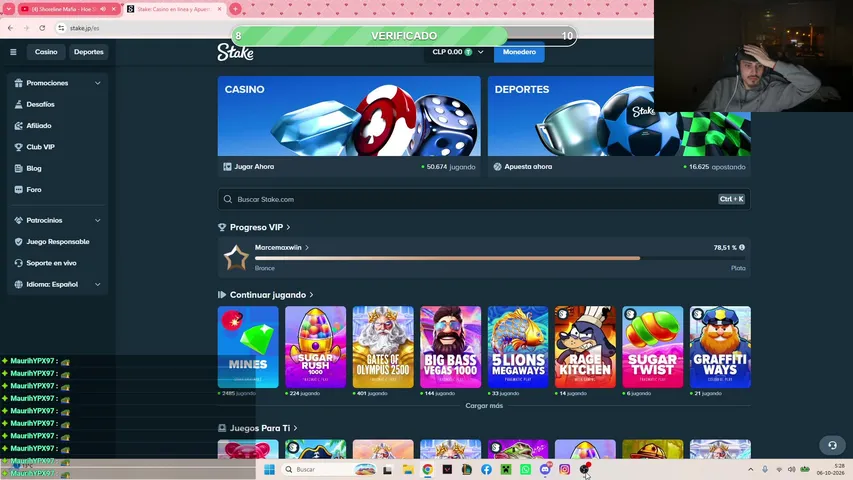Image resolution: width=853 pixels, height=480 pixels.
Task: Open the Rage Kitchen game
Action: 585,347
